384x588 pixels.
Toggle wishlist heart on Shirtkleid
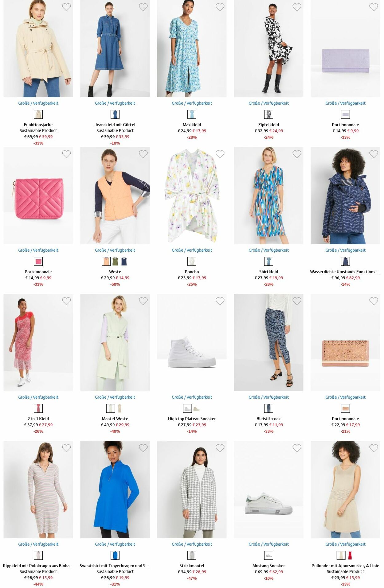pos(297,154)
